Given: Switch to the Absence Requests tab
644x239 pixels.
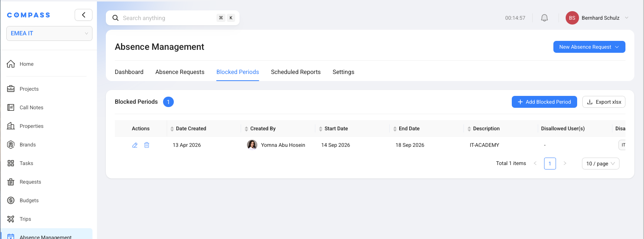Looking at the screenshot, I should pos(180,72).
